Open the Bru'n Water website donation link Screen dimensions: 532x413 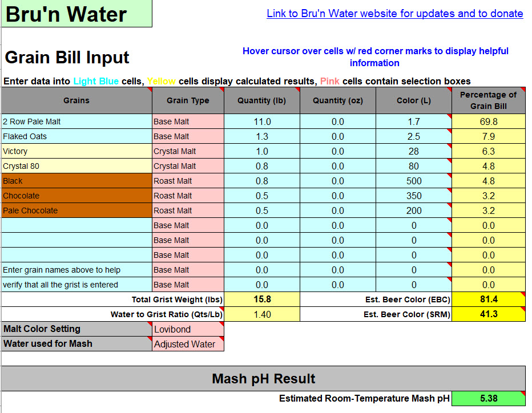(394, 14)
